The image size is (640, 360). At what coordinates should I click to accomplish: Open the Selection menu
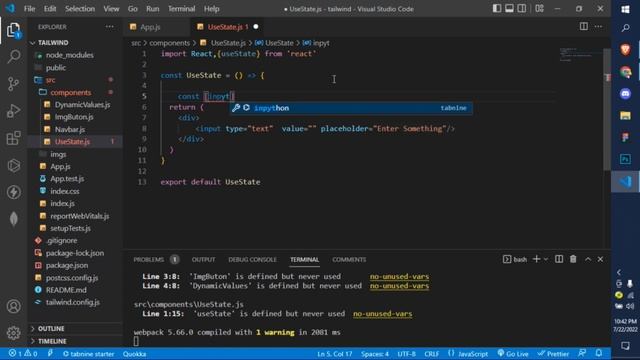point(80,9)
